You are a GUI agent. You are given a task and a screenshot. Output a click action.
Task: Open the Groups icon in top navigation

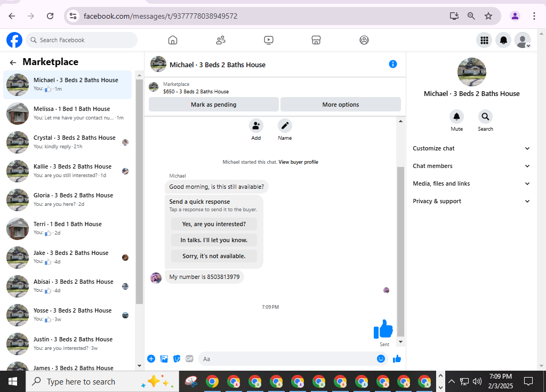click(x=364, y=40)
